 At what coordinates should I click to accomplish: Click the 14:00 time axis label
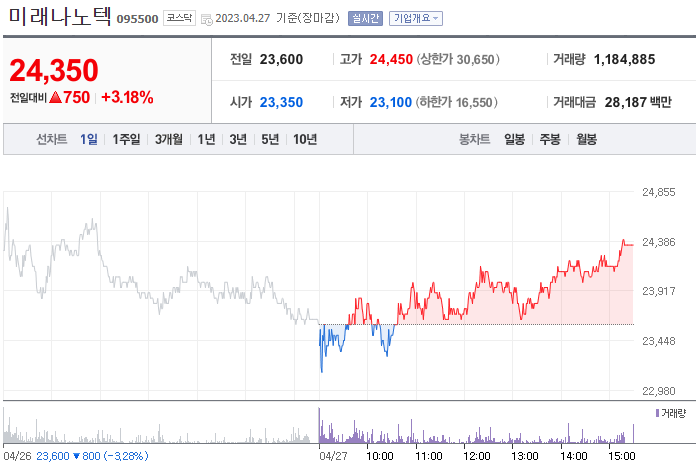click(x=573, y=456)
